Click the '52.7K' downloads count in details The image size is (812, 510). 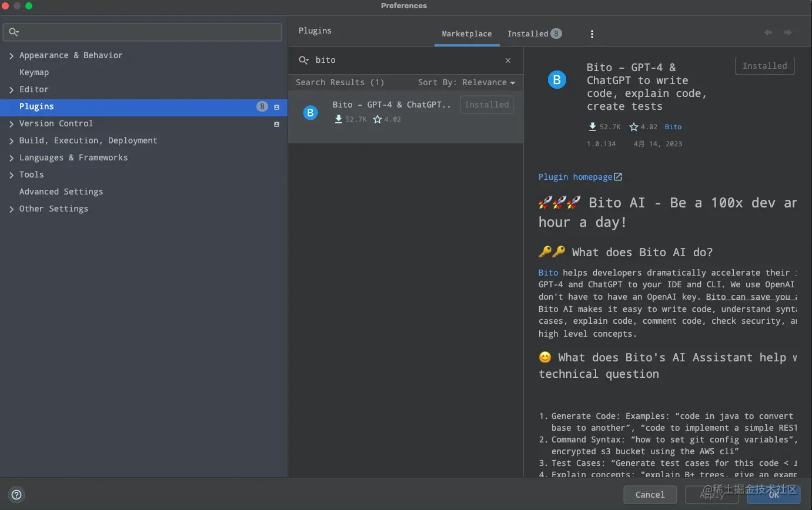(610, 127)
